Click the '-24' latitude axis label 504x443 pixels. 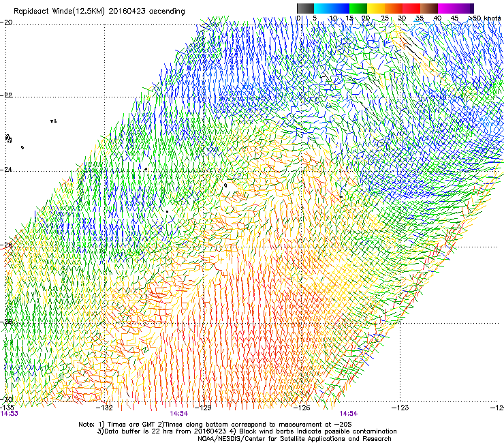tap(7, 170)
